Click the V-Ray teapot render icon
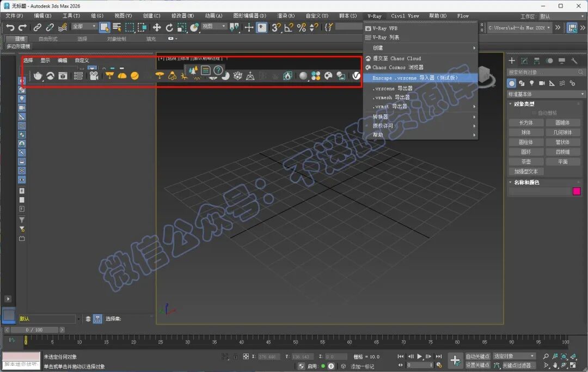This screenshot has height=372, width=588. (x=38, y=76)
